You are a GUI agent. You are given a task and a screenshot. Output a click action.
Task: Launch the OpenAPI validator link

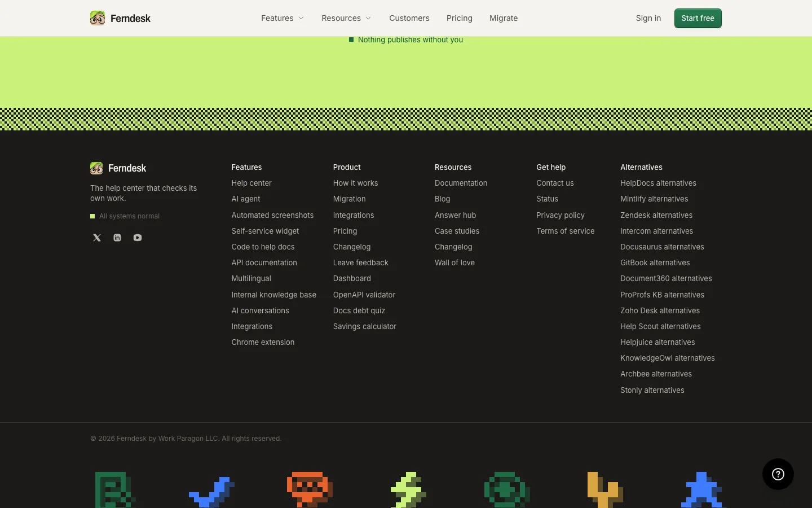[364, 295]
